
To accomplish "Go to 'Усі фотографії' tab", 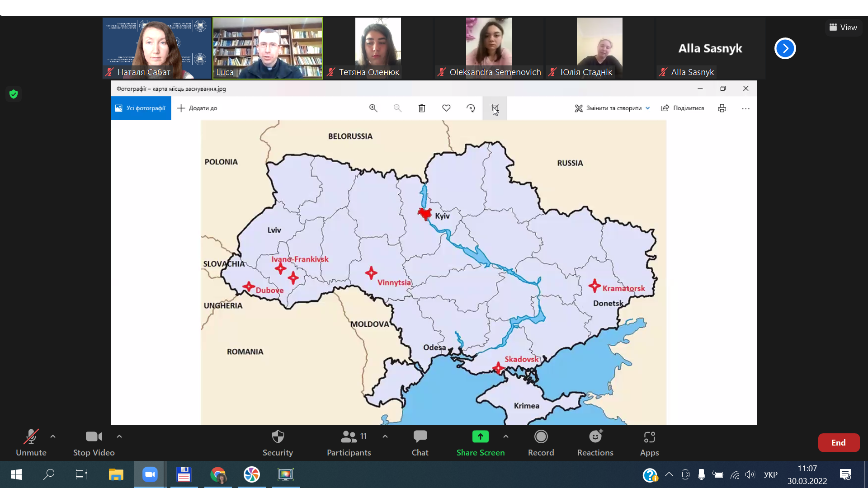I will tap(141, 108).
